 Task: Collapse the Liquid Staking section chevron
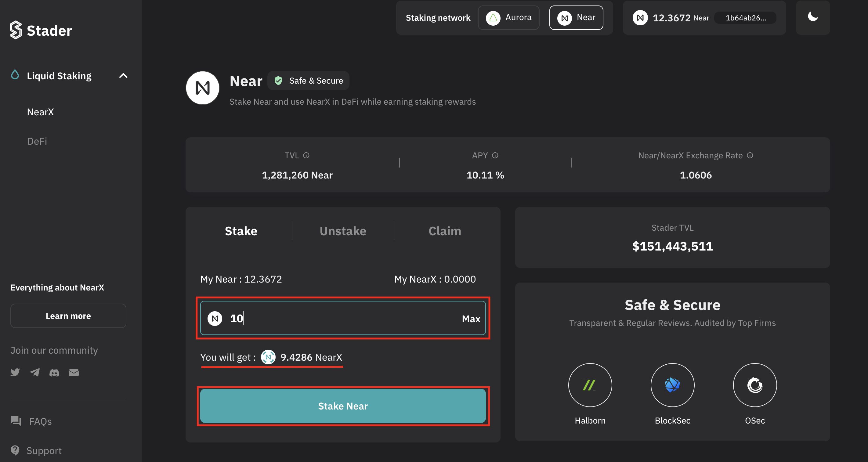pos(123,76)
